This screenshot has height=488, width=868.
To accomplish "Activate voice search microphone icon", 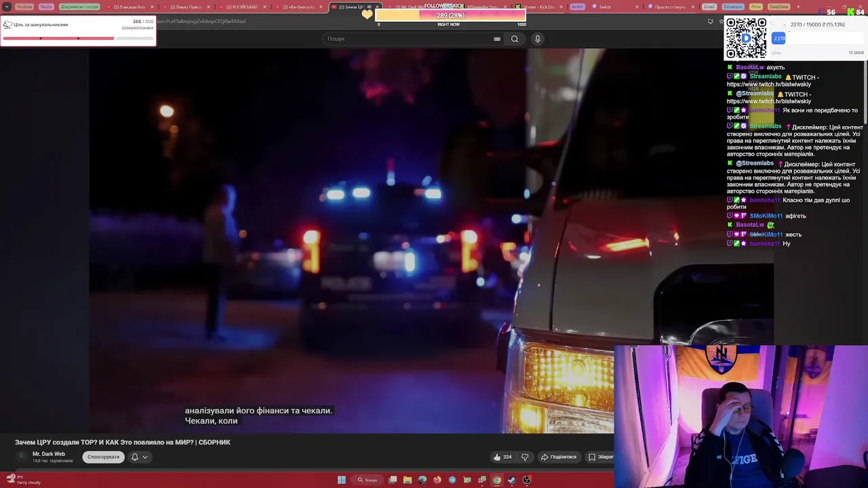I will 538,39.
